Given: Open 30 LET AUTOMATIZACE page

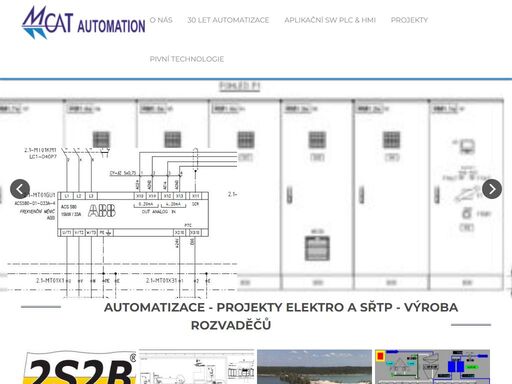Looking at the screenshot, I should tap(228, 20).
